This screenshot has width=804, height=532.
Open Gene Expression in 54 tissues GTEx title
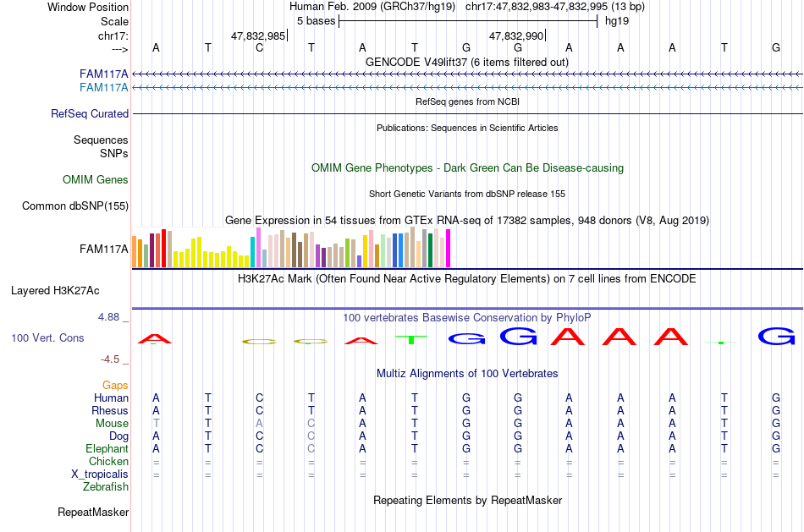(x=467, y=221)
